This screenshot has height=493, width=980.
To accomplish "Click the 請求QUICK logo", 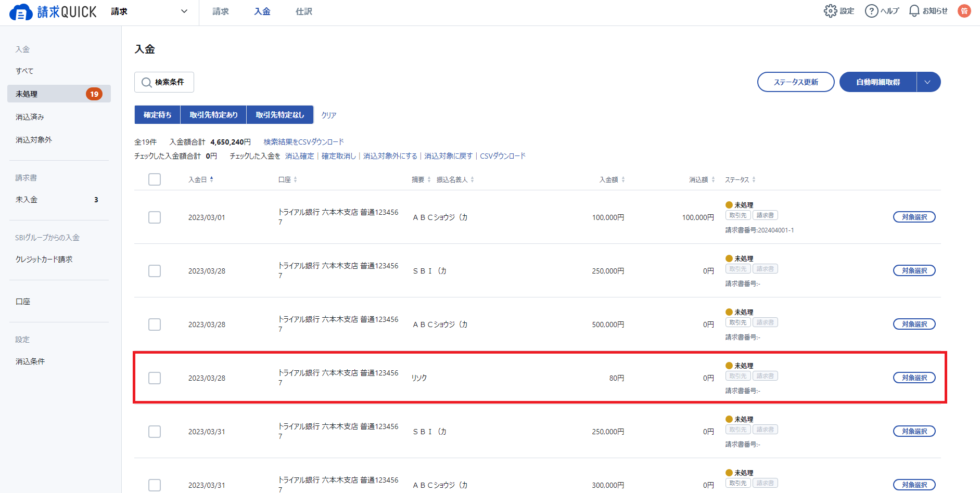I will pyautogui.click(x=53, y=11).
